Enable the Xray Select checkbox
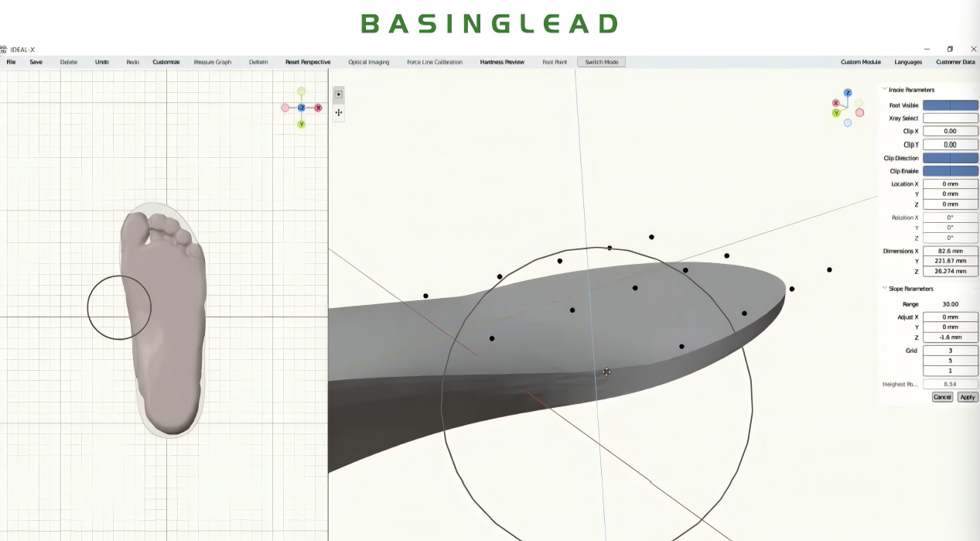 [950, 118]
